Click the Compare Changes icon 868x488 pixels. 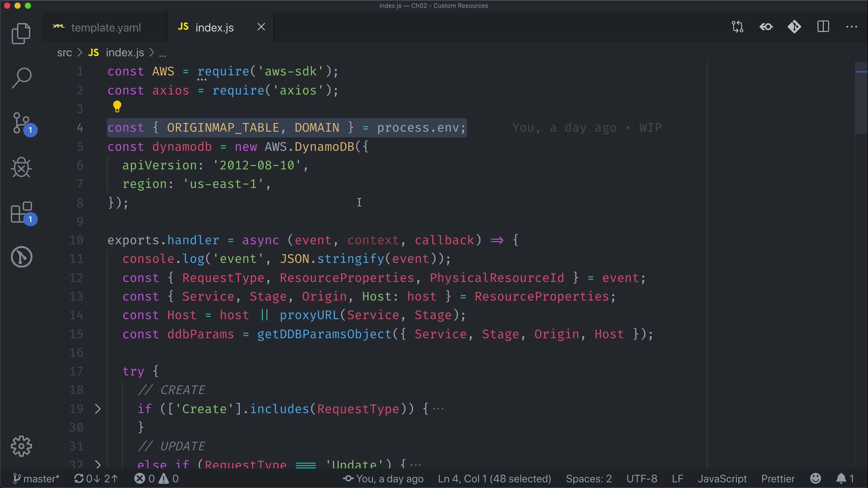(x=737, y=27)
